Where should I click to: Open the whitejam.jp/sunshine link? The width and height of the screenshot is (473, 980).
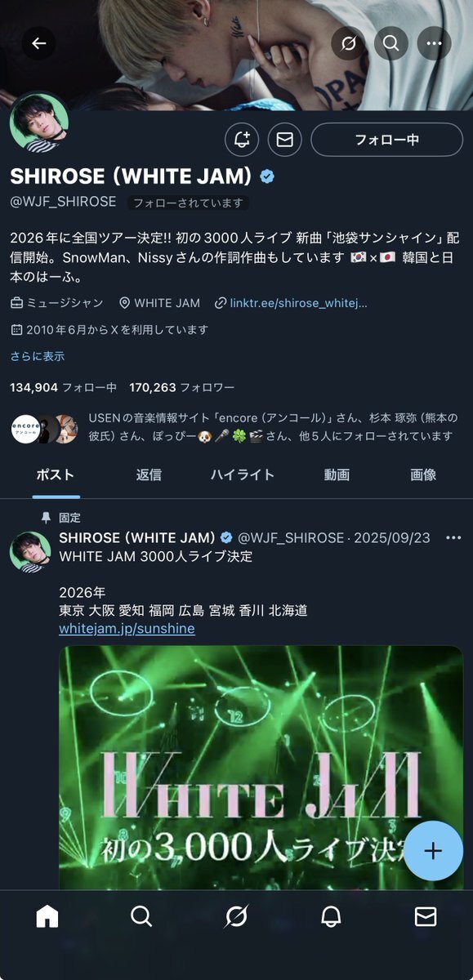point(127,629)
